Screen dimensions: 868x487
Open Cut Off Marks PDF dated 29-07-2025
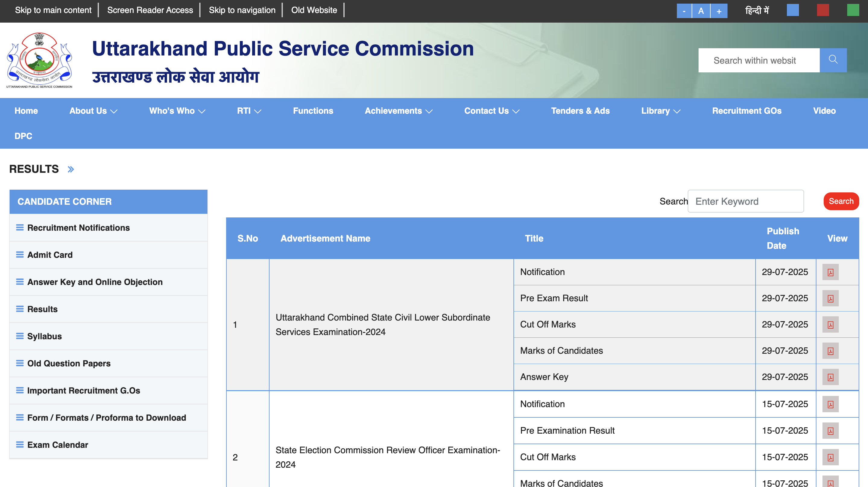tap(830, 324)
